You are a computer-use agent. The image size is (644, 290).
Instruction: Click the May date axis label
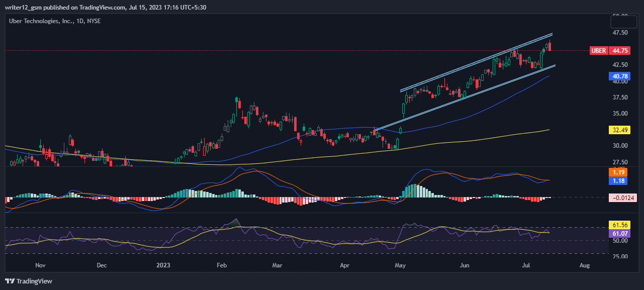click(x=401, y=264)
